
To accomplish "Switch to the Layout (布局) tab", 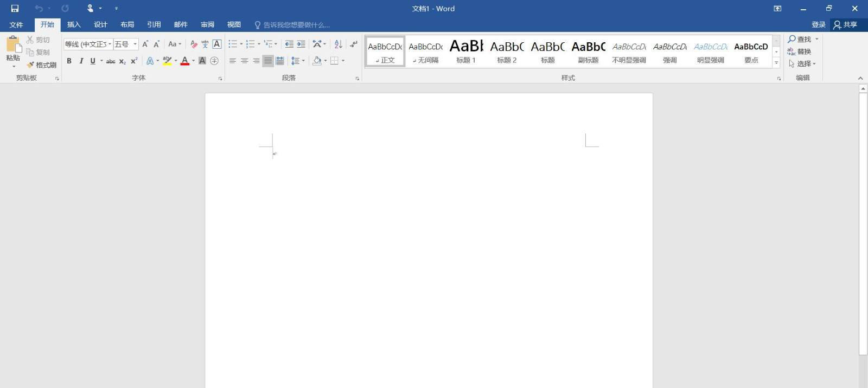I will click(x=127, y=24).
